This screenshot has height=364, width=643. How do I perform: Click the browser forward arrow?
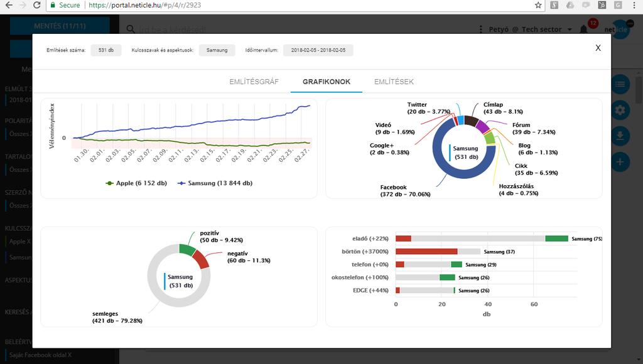pos(23,5)
